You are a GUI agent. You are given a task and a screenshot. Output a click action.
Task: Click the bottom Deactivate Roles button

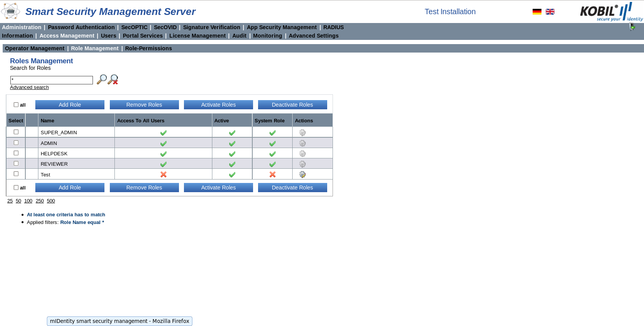tap(293, 188)
